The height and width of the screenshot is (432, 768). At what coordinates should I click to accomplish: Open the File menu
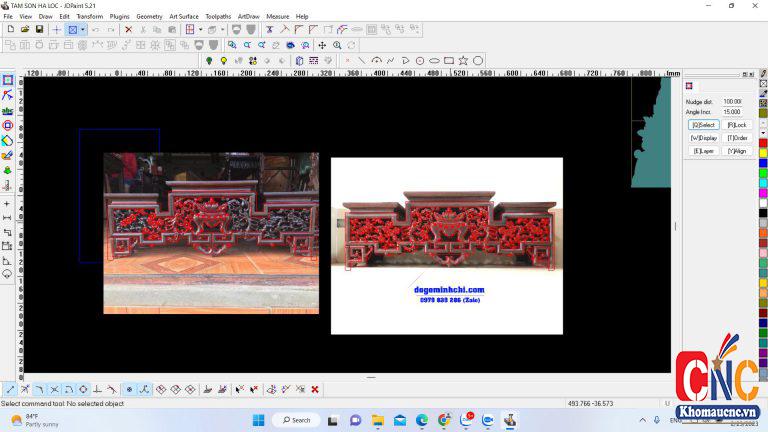tap(8, 16)
